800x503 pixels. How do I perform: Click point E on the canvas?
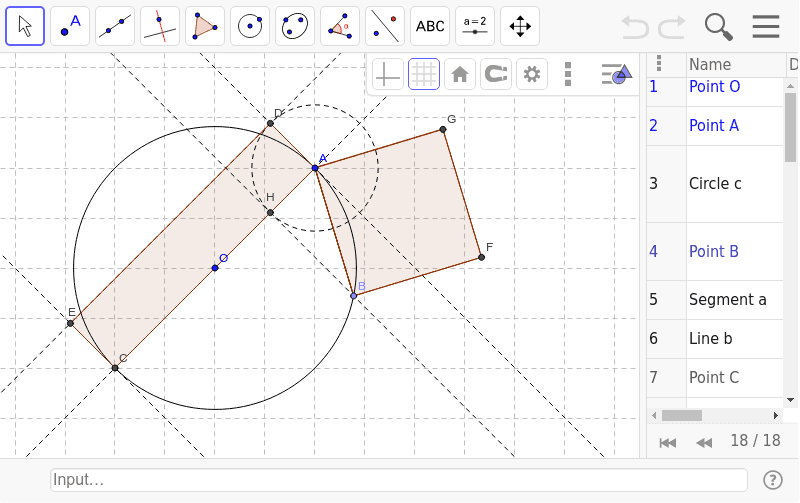tap(70, 323)
